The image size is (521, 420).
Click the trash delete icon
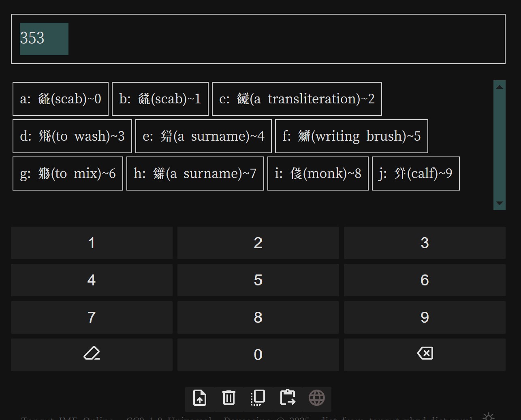(229, 398)
